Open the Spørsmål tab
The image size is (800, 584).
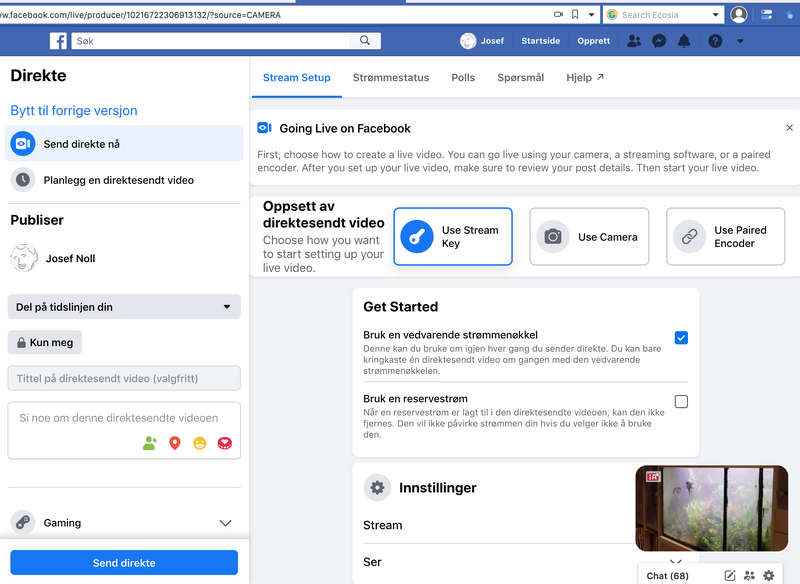pos(520,78)
